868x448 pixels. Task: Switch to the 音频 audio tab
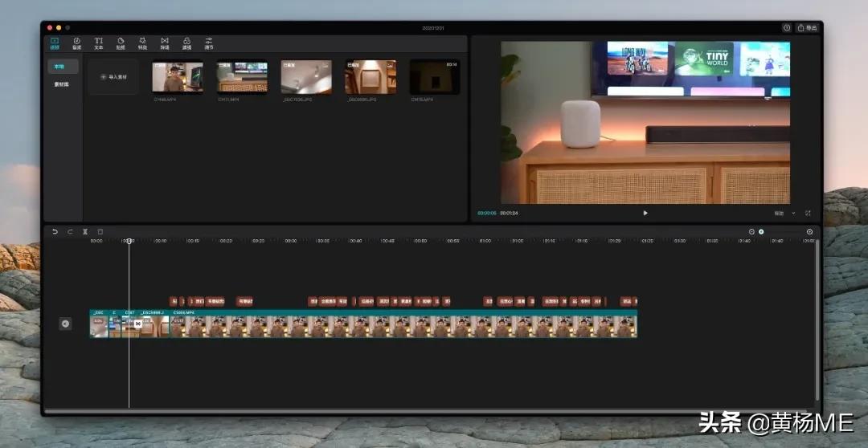[x=76, y=43]
